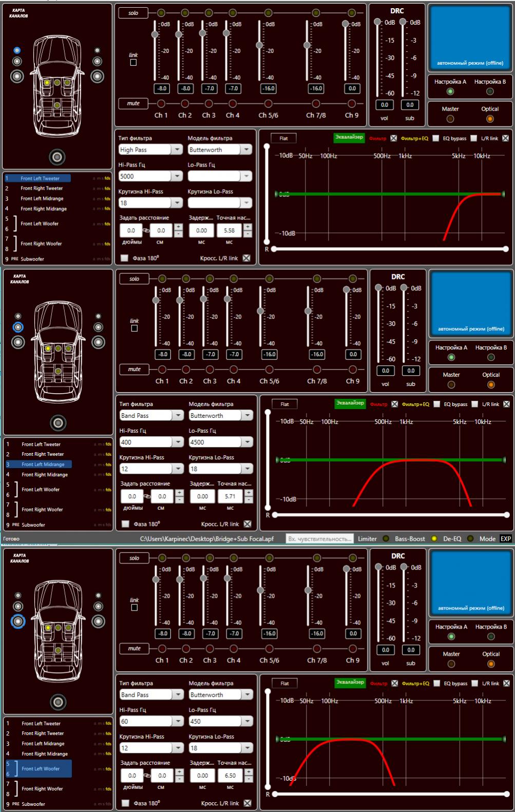Click the Вх. чувствительность field in status bar
The width and height of the screenshot is (515, 812).
coord(319,539)
